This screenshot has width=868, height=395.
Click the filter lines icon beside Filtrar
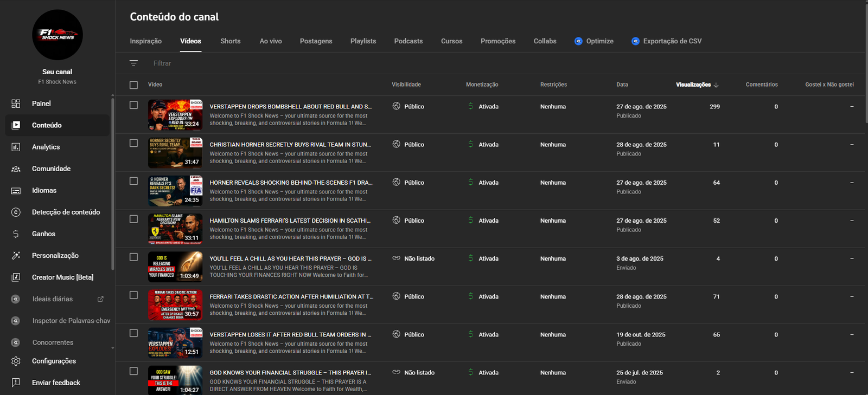pyautogui.click(x=133, y=63)
